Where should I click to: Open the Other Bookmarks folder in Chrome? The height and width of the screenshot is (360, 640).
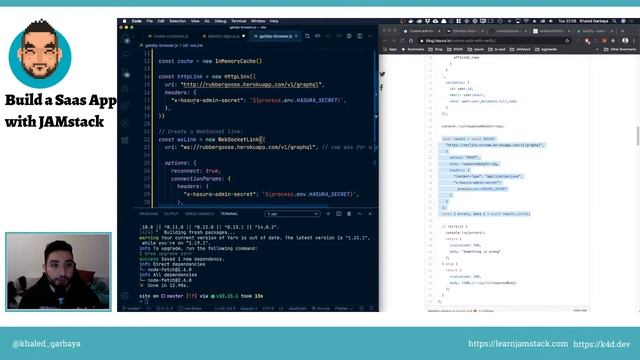click(620, 49)
